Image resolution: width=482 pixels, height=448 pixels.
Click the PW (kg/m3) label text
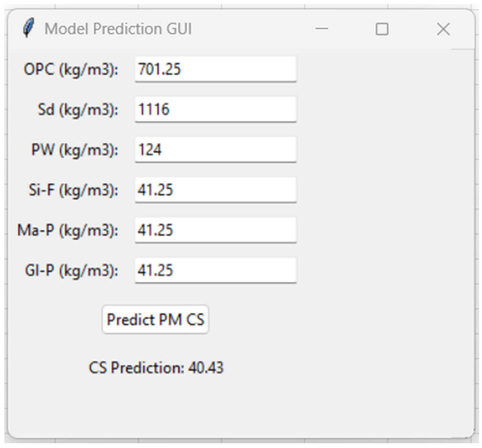click(x=75, y=150)
